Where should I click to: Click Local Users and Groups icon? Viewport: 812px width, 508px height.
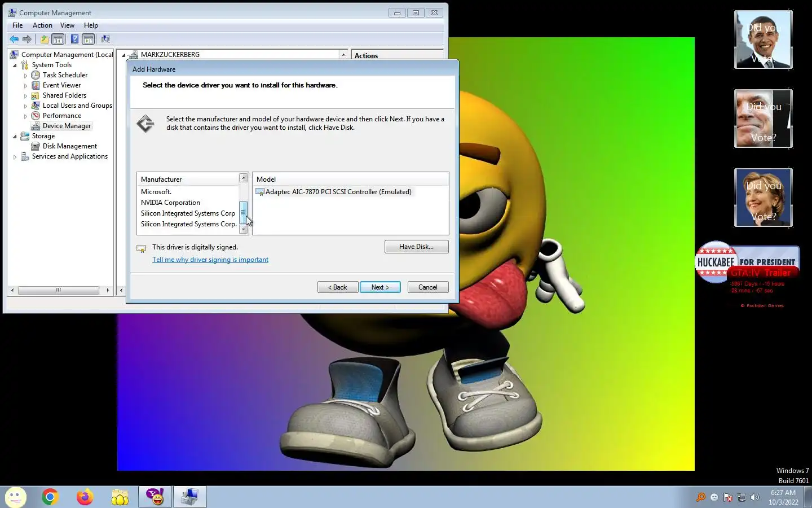pyautogui.click(x=36, y=106)
